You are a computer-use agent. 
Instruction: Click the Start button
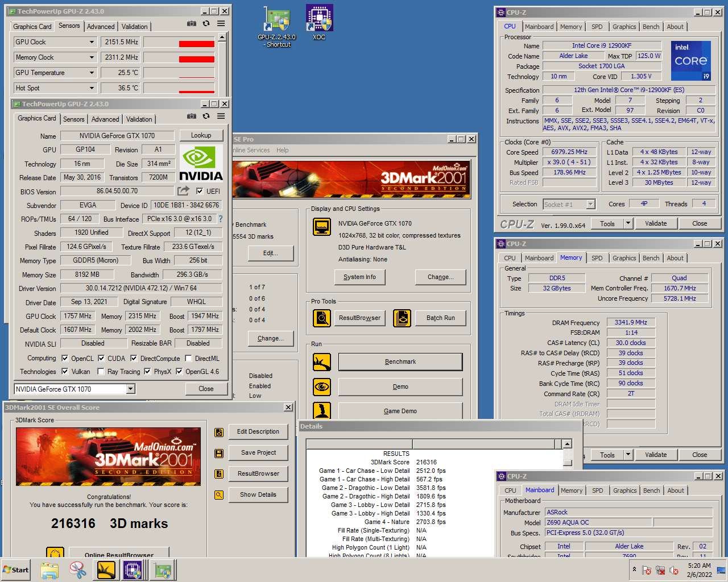pyautogui.click(x=16, y=570)
